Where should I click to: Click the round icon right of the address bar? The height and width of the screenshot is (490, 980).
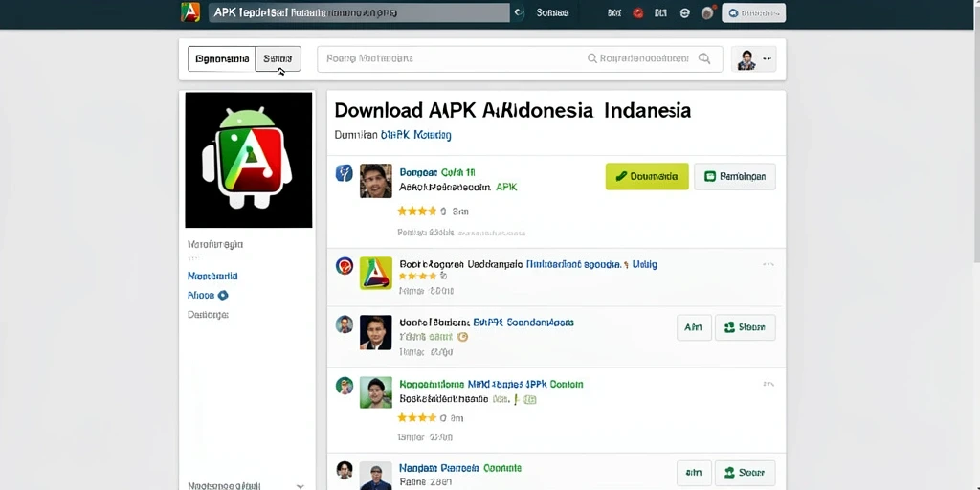pos(518,12)
